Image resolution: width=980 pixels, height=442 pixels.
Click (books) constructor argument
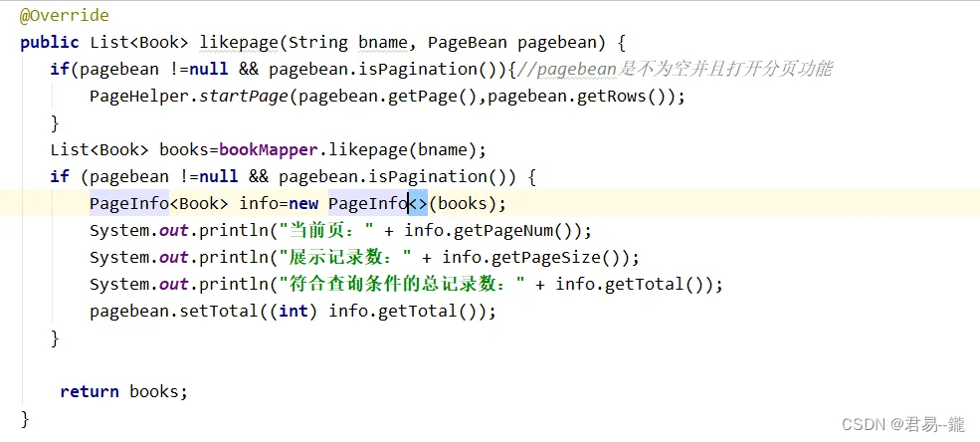click(x=463, y=204)
